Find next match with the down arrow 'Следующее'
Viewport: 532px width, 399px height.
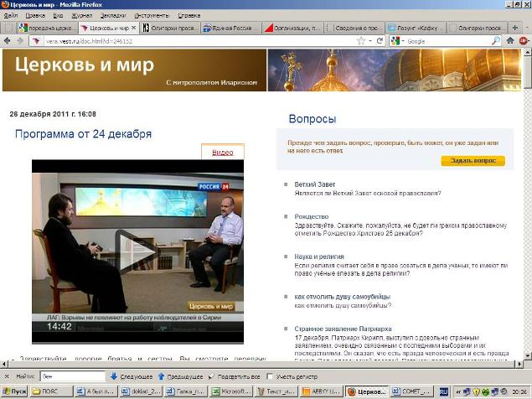132,376
